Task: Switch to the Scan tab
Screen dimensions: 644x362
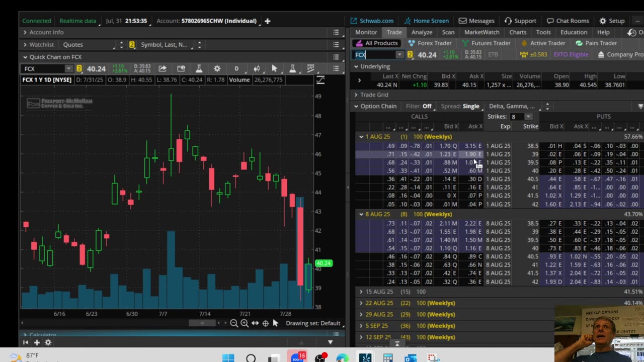Action: (448, 32)
